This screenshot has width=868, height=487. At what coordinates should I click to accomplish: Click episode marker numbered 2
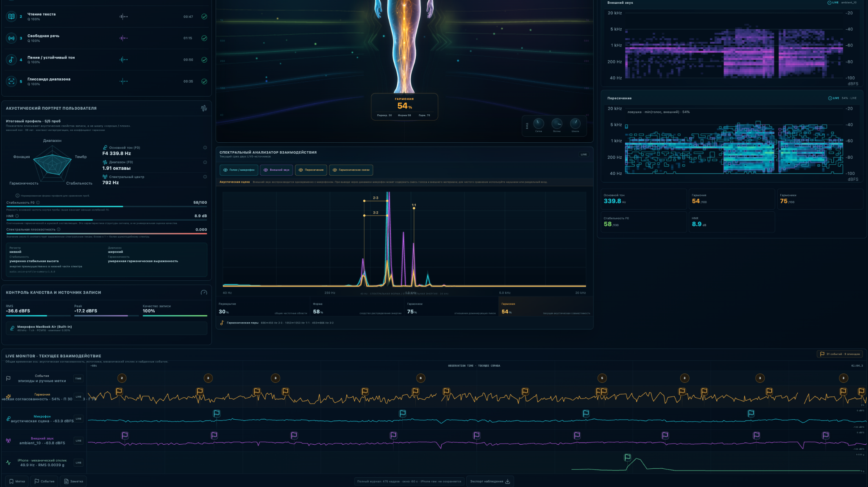tap(122, 378)
